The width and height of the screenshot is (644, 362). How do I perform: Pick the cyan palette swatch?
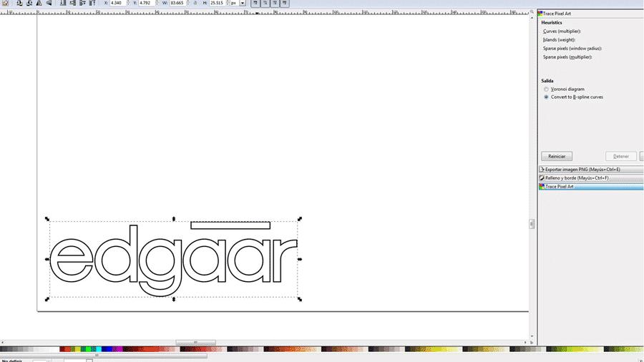pyautogui.click(x=99, y=349)
